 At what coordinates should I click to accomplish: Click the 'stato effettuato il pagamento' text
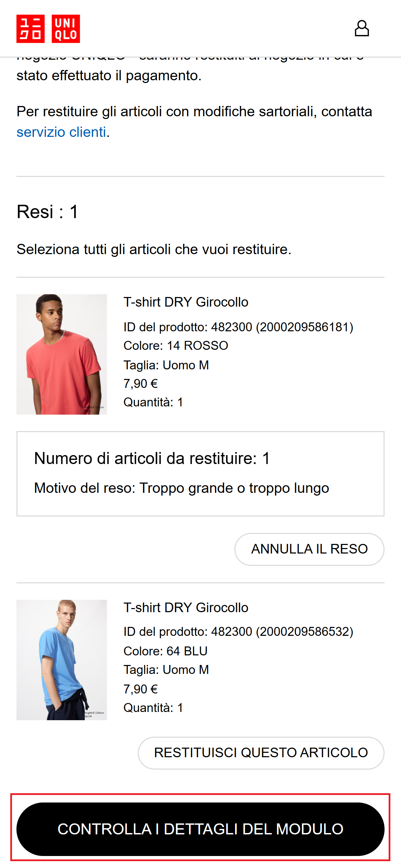pos(109,76)
